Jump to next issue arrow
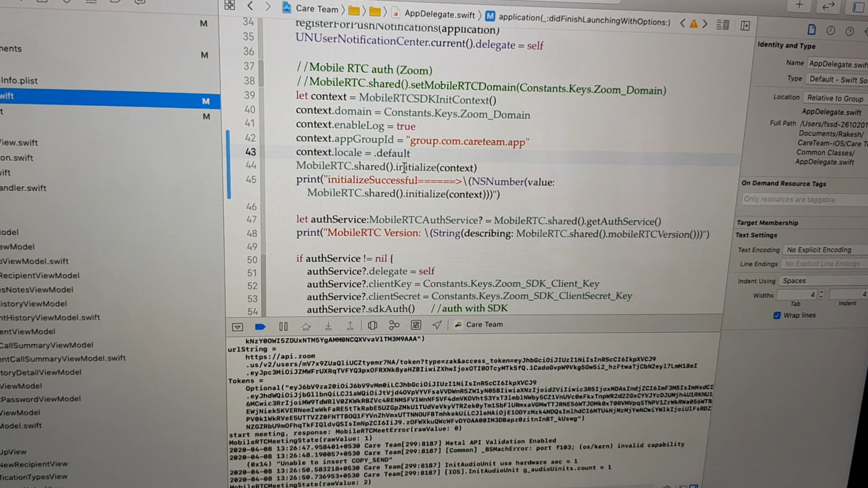Viewport: 868px width, 488px height. point(705,25)
